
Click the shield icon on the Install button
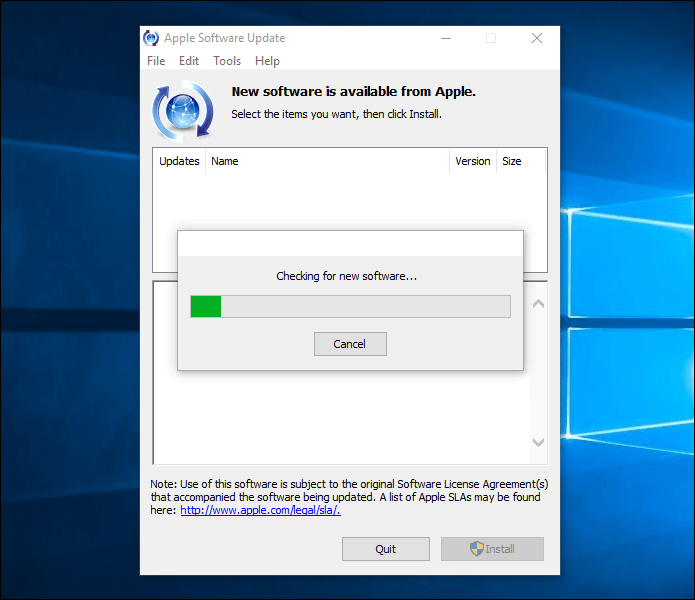[476, 549]
